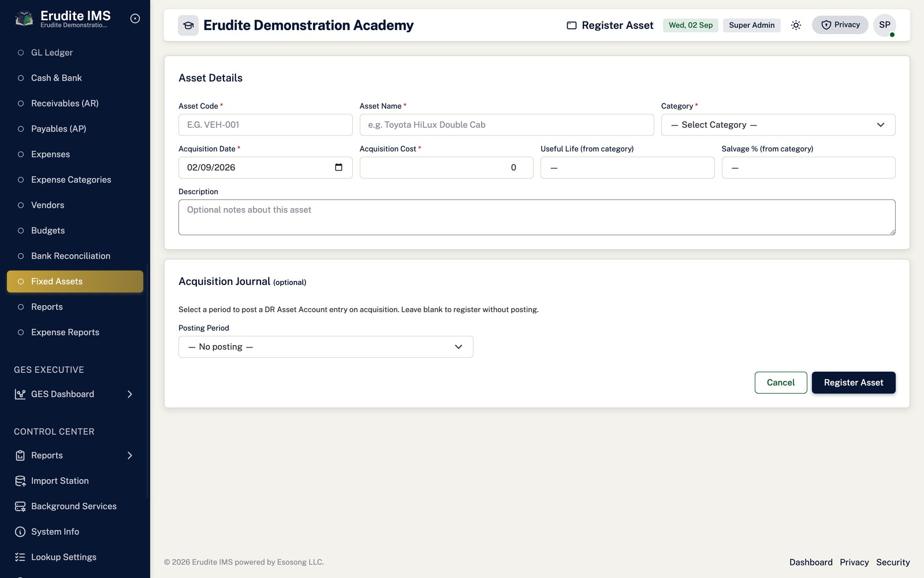Open the Dashboard footer link
Viewport: 924px width, 578px height.
811,562
